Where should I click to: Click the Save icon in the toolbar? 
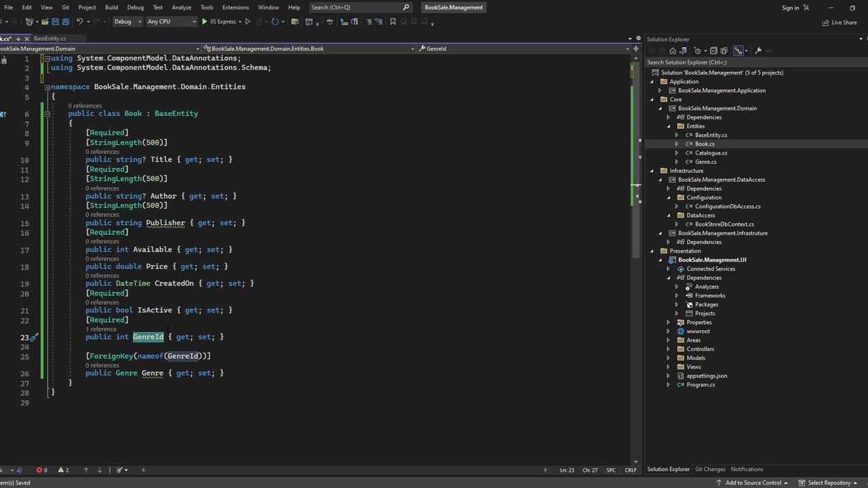56,22
